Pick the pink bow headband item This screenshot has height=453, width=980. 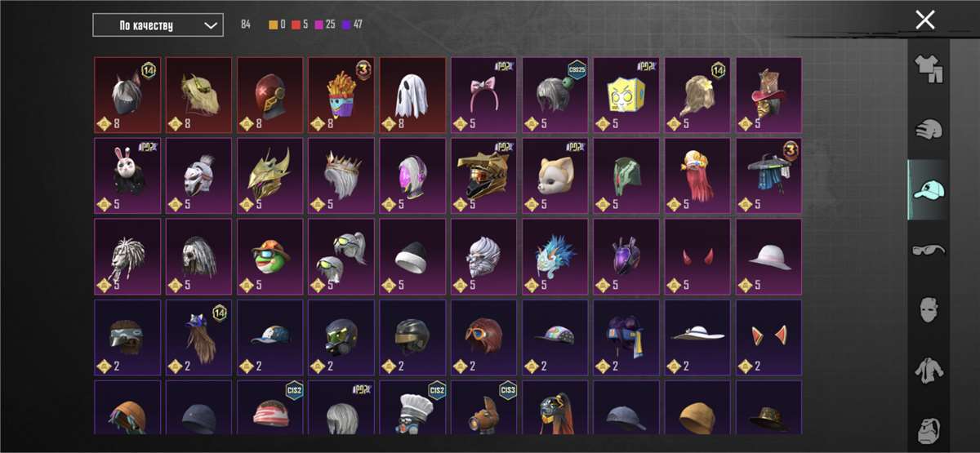(484, 95)
